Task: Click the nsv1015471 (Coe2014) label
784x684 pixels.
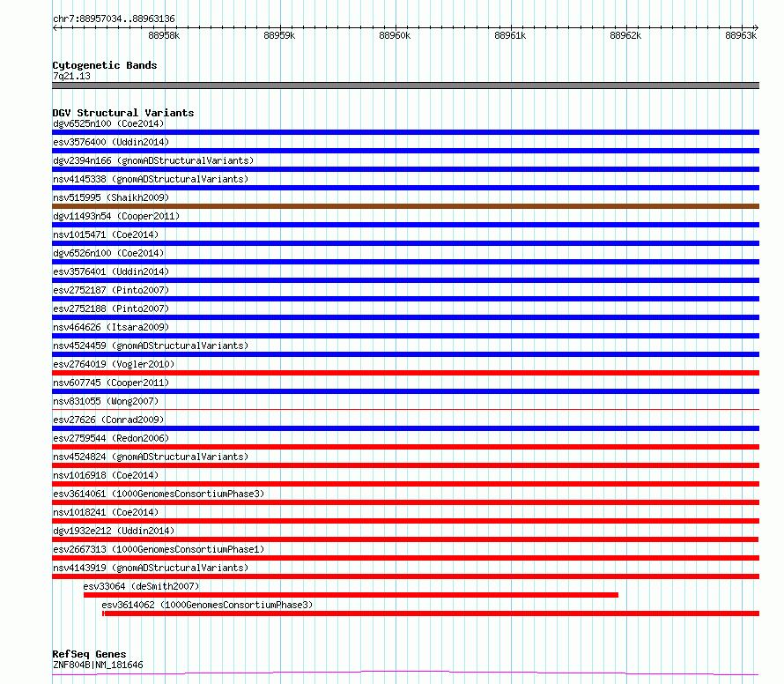Action: [106, 234]
